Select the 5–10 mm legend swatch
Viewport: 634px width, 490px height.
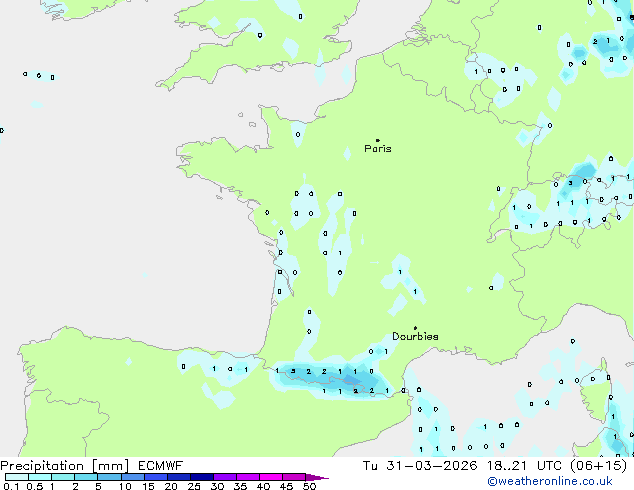(x=109, y=477)
